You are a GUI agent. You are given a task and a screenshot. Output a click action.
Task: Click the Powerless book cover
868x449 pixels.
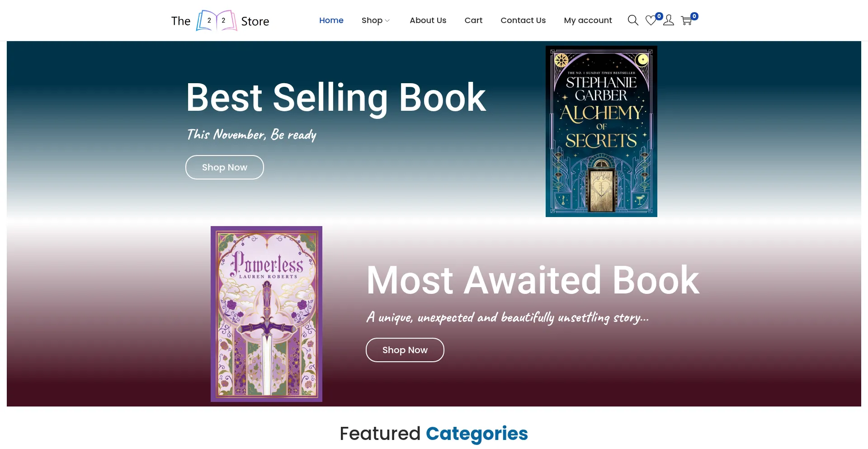(x=266, y=314)
